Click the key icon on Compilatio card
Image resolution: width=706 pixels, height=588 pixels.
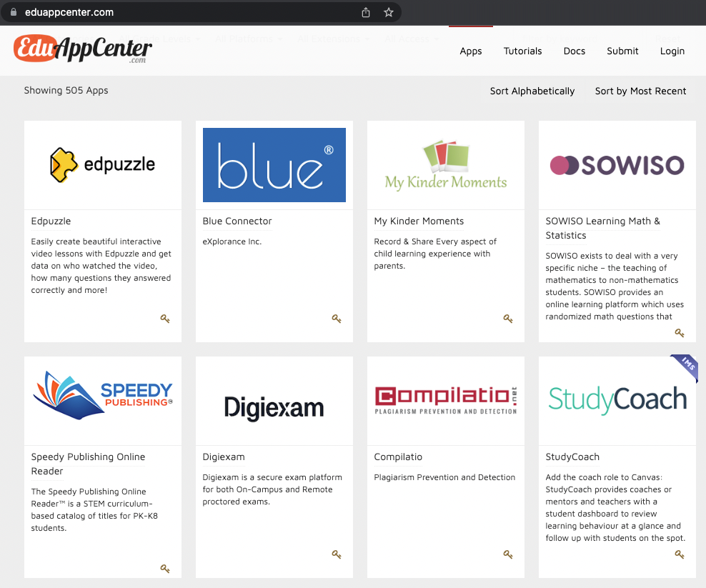[x=508, y=554]
